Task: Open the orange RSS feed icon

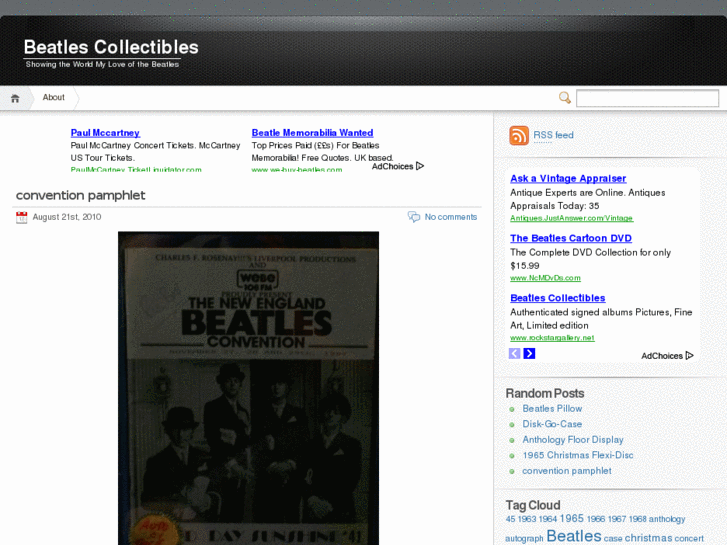Action: click(519, 135)
